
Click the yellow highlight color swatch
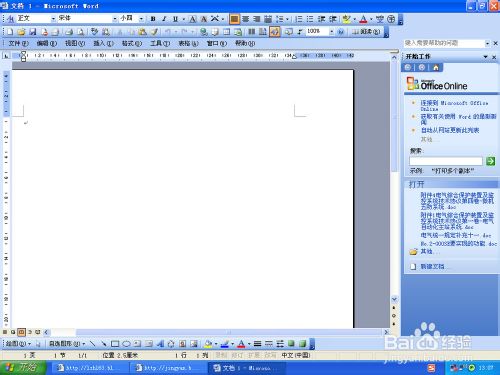pyautogui.click(x=346, y=19)
